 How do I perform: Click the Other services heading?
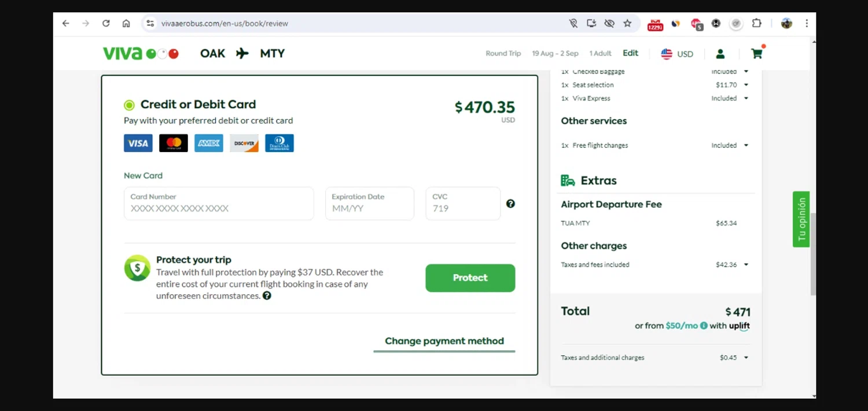[594, 121]
